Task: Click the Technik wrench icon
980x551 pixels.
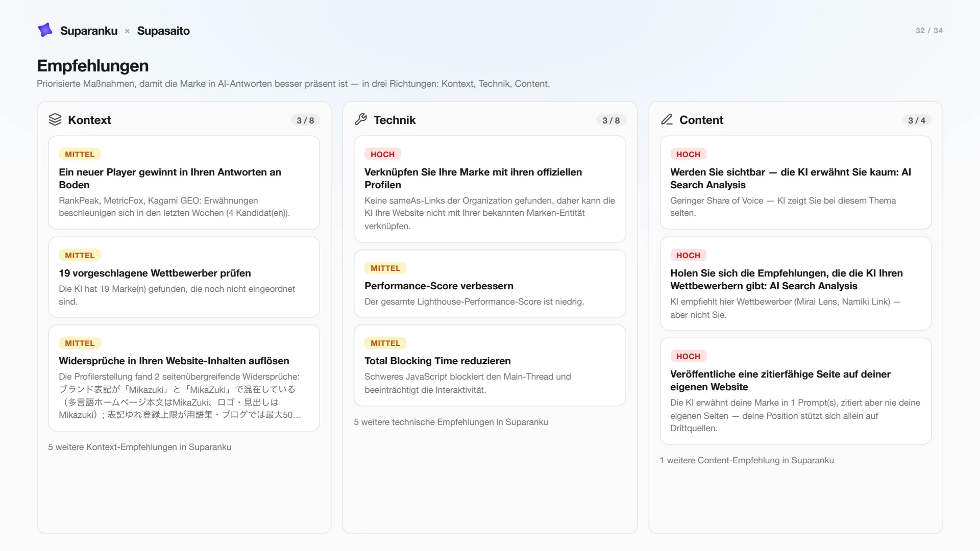Action: tap(360, 119)
